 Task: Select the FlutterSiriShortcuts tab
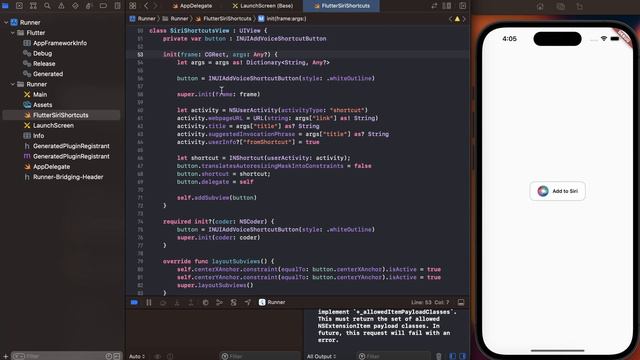pyautogui.click(x=341, y=6)
